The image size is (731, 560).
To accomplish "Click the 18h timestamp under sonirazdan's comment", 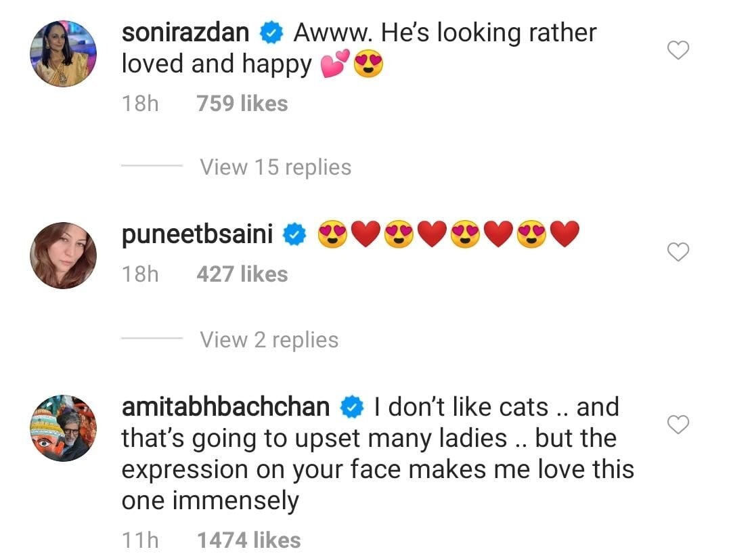I will [x=139, y=104].
